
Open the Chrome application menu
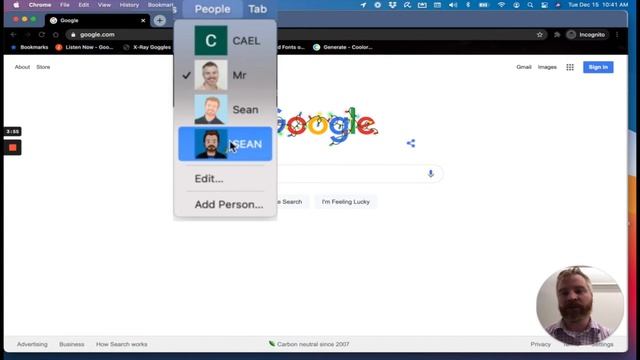[x=40, y=5]
